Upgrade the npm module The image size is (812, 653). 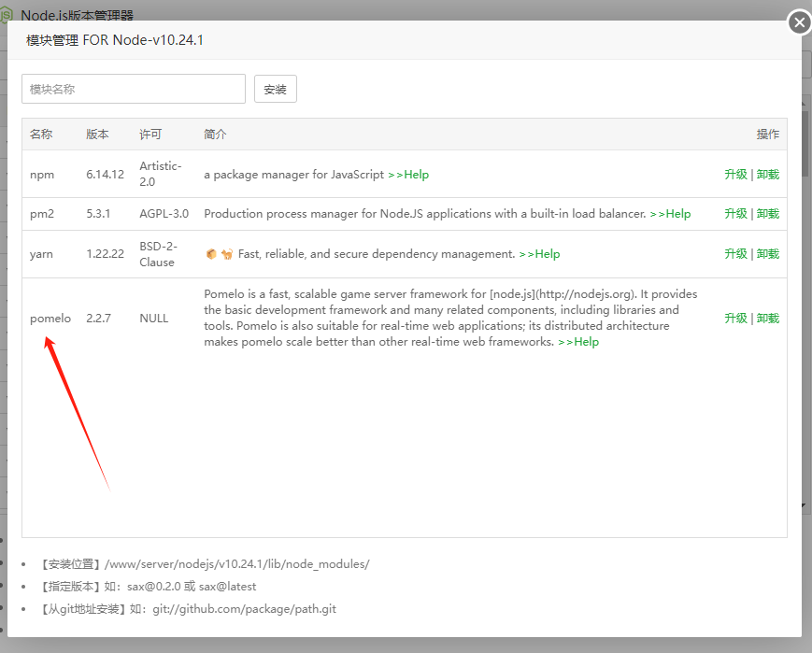(x=736, y=175)
